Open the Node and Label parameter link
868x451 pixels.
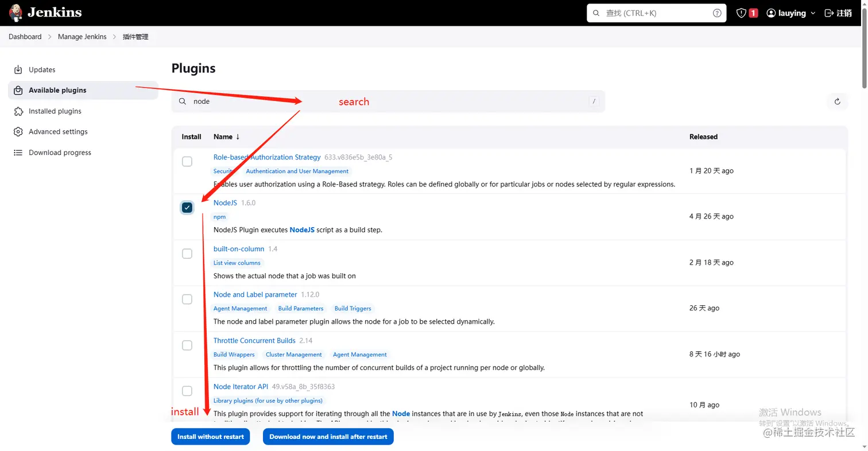click(255, 295)
